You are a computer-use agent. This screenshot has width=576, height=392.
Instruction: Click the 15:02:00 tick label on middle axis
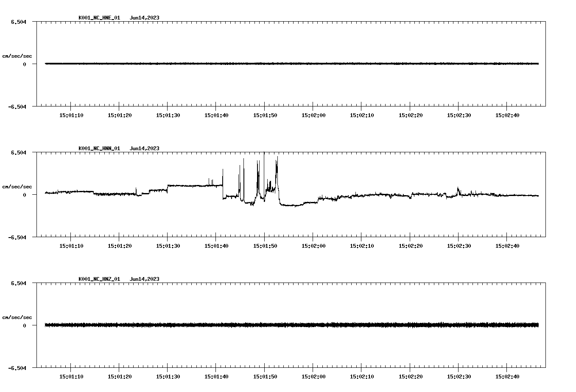pyautogui.click(x=314, y=245)
